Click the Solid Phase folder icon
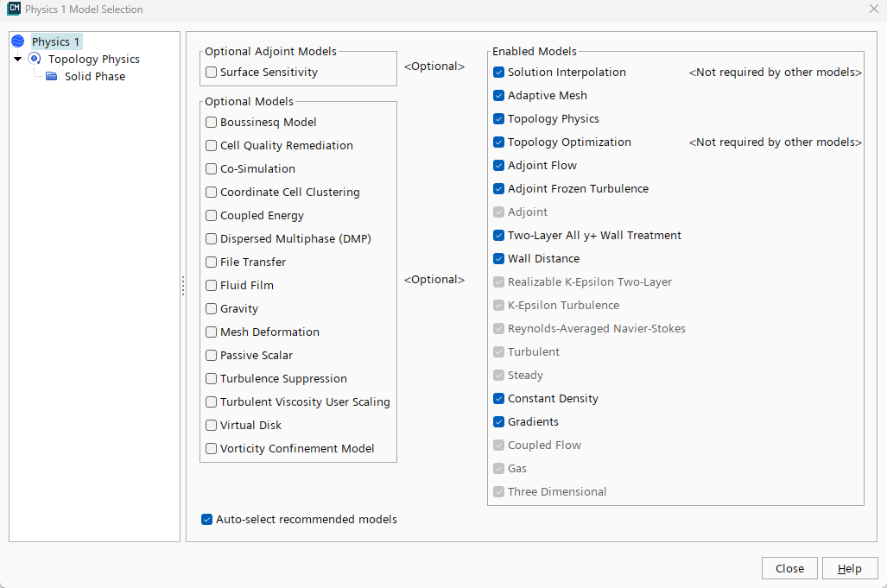The height and width of the screenshot is (588, 887). [x=52, y=76]
